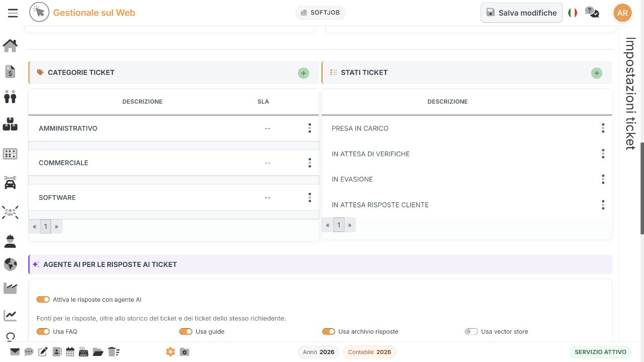The width and height of the screenshot is (644, 362).
Task: Click the orange settings gear icon
Action: pos(170,352)
